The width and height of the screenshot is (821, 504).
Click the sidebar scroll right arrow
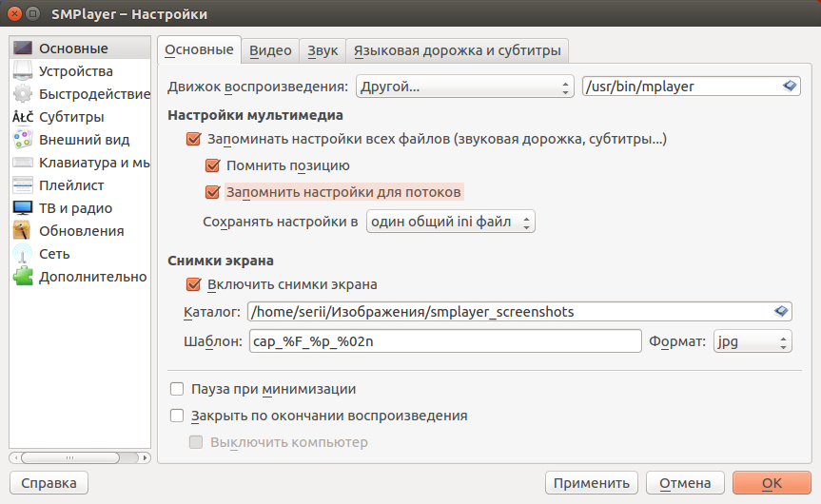(x=145, y=458)
